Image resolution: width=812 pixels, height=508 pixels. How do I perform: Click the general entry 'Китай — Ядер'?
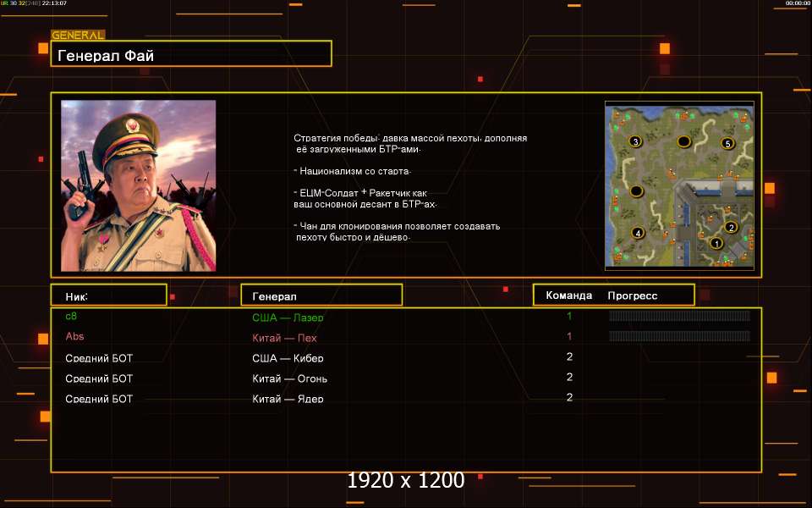pyautogui.click(x=288, y=399)
